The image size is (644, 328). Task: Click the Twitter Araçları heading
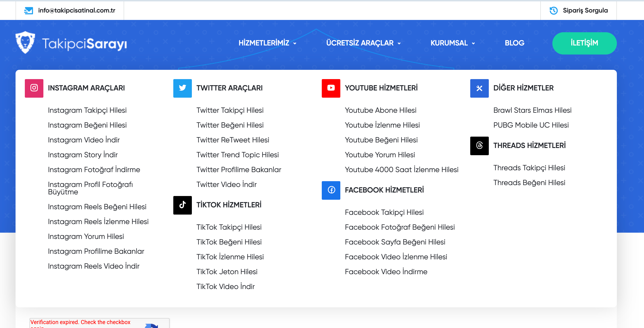[229, 88]
